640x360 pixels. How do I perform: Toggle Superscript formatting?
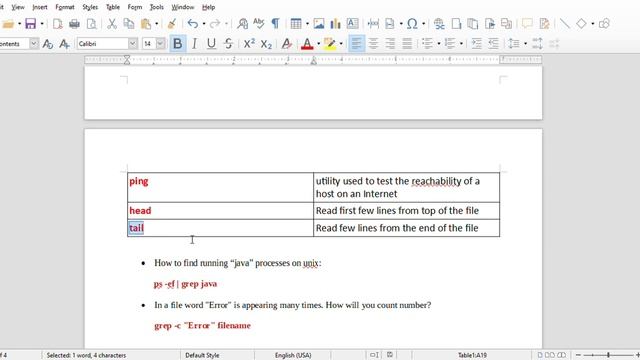pos(249,44)
